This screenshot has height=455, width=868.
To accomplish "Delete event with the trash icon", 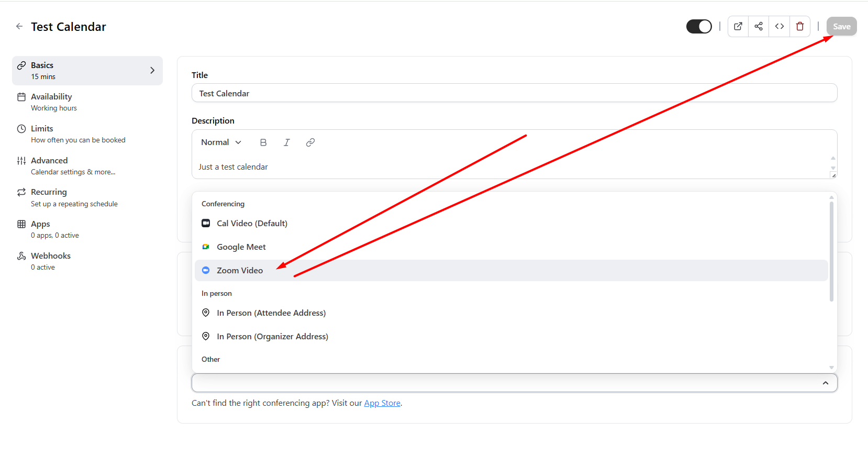I will 800,26.
